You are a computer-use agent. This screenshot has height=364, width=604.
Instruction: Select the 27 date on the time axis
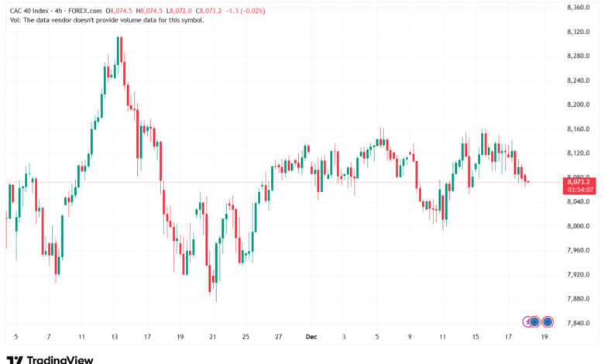277,338
